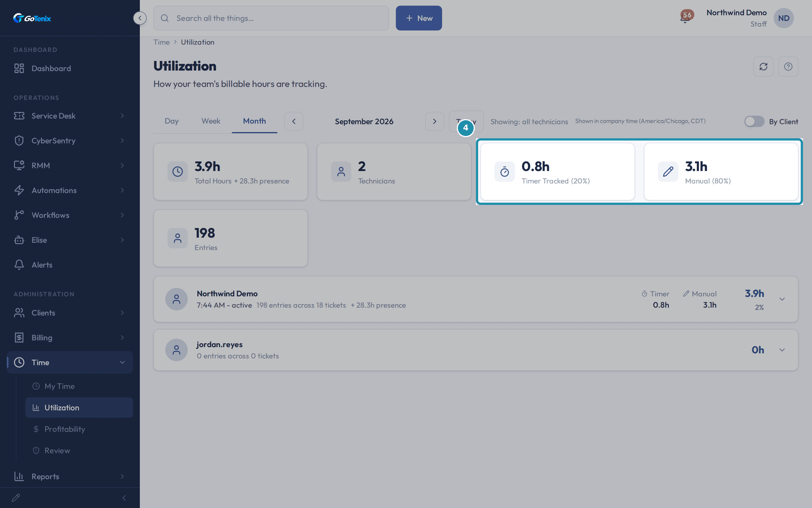Click the Billing receipt icon in sidebar

(x=19, y=338)
